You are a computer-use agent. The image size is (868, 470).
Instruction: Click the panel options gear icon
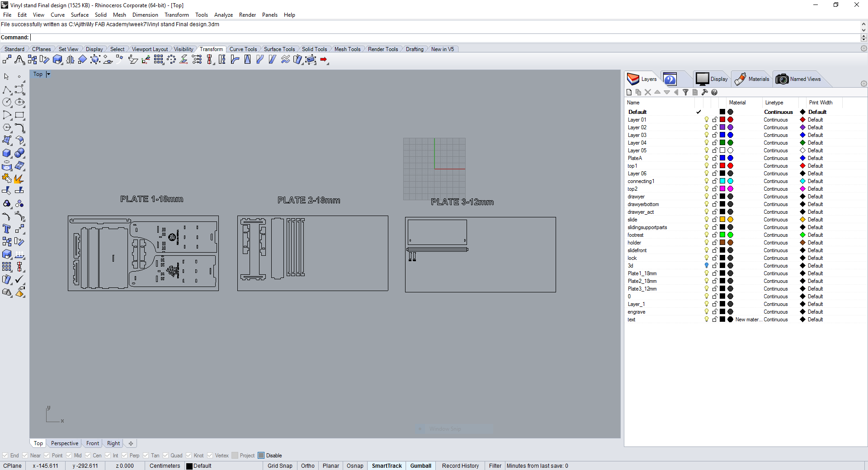[x=863, y=84]
